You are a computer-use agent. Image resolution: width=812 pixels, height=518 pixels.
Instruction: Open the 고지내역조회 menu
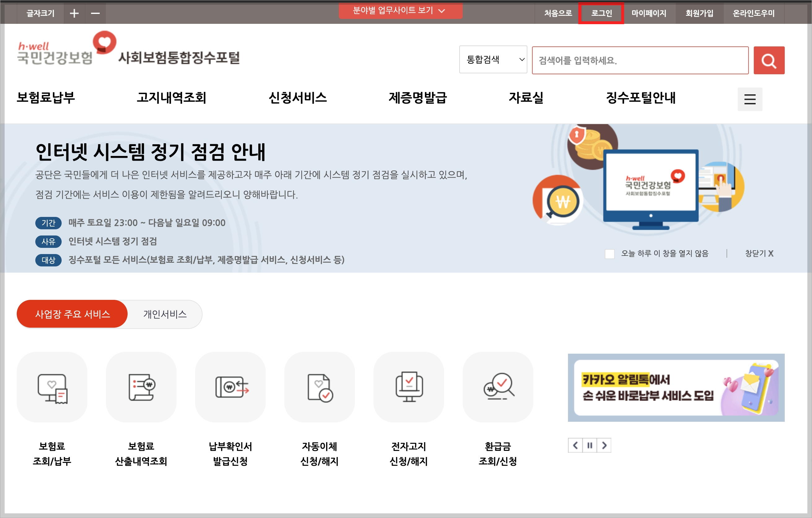click(x=172, y=98)
